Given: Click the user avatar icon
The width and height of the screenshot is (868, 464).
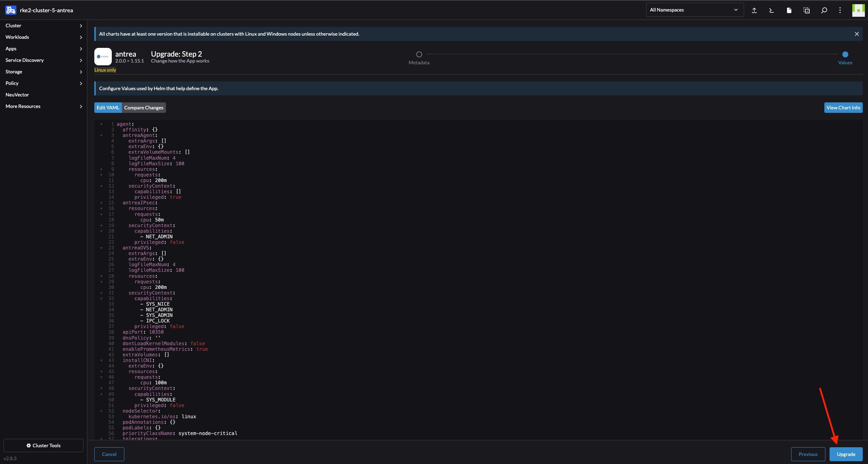Looking at the screenshot, I should coord(858,10).
